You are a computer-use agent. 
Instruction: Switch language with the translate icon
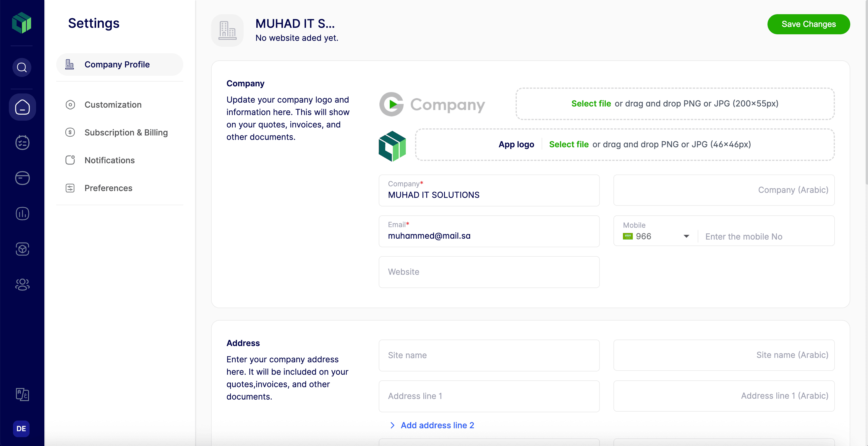pyautogui.click(x=22, y=395)
